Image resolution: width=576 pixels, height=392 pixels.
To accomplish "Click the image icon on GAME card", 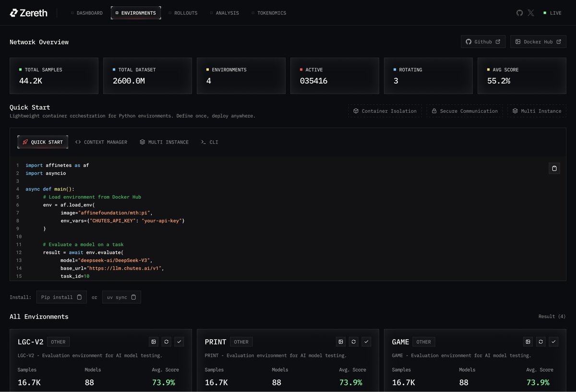I will tap(528, 342).
